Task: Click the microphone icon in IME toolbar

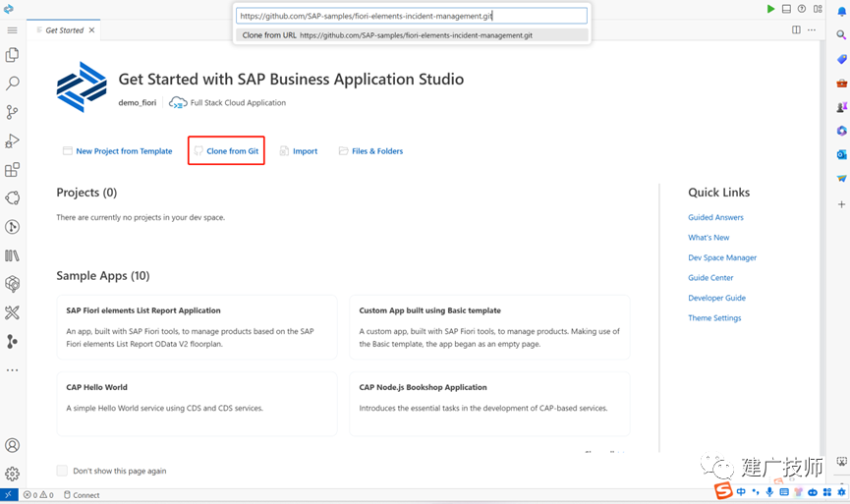Action: tap(769, 491)
